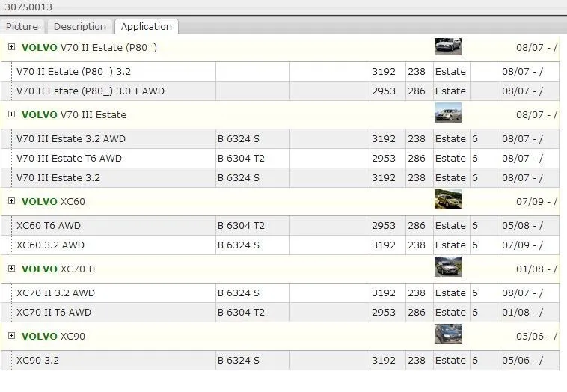Click Estate body type in XC90 3.2 row
The image size is (567, 392).
pyautogui.click(x=450, y=360)
